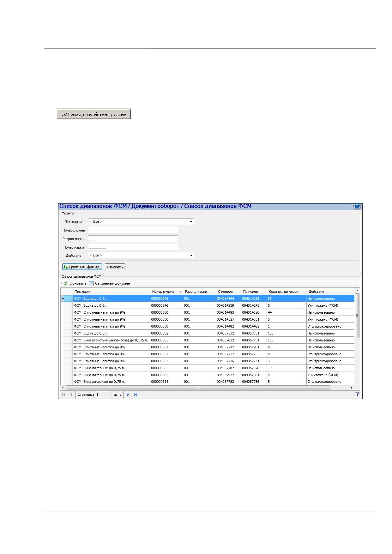Click the vertical scrollbar down arrow

357,382
